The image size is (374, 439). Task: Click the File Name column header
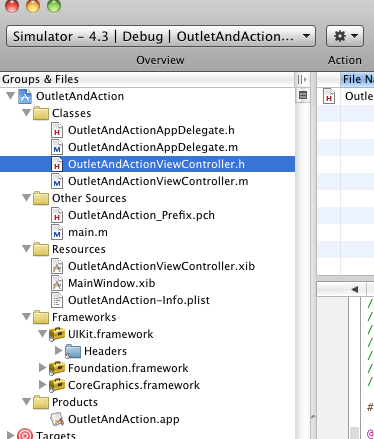click(357, 79)
